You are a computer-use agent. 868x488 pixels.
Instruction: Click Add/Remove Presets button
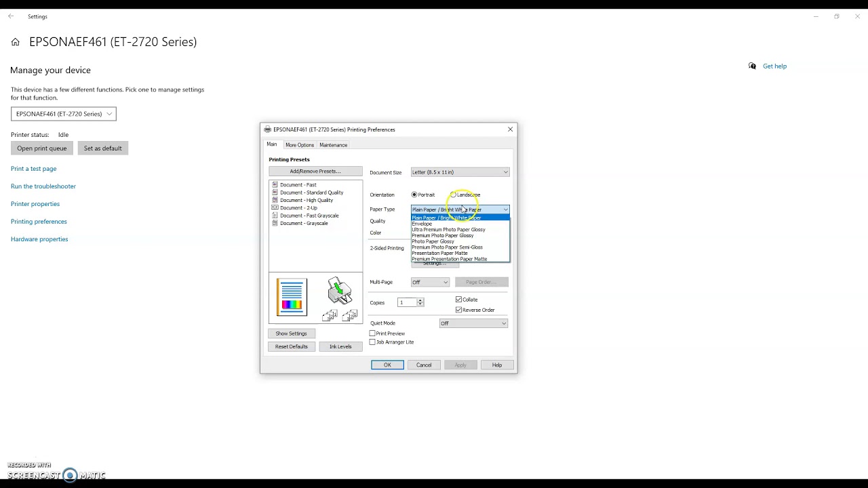[315, 171]
